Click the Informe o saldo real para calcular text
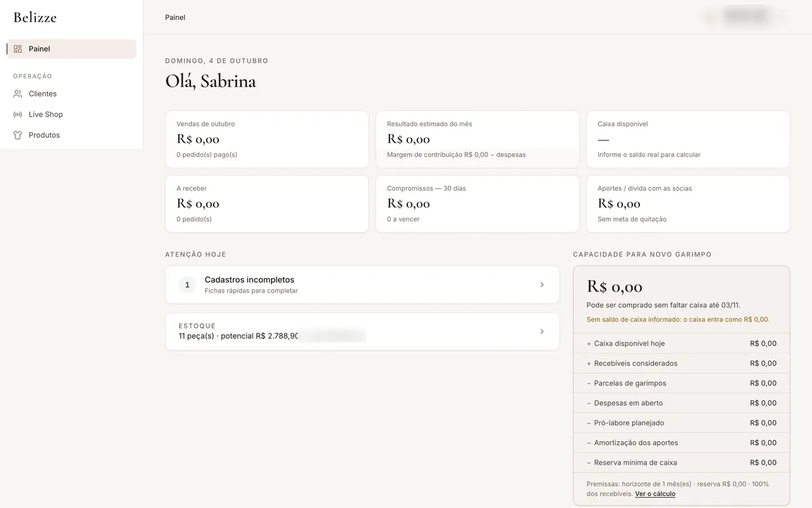This screenshot has width=812, height=508. [649, 155]
